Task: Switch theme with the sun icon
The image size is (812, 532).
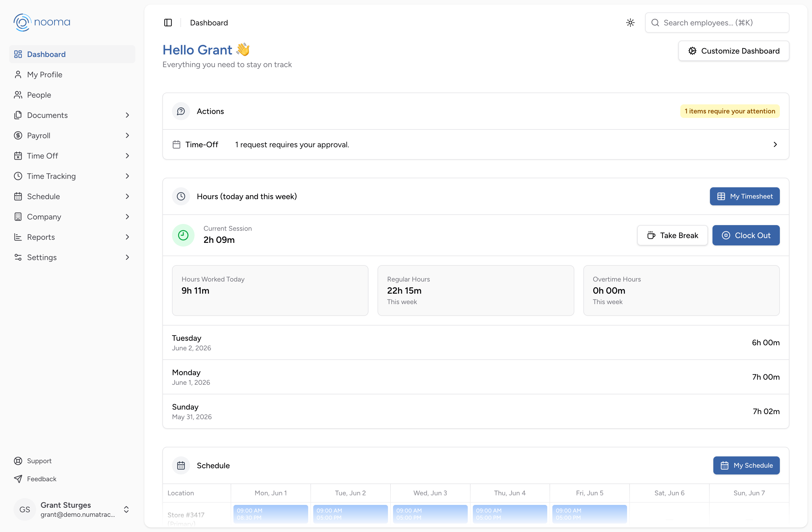Action: coord(630,23)
